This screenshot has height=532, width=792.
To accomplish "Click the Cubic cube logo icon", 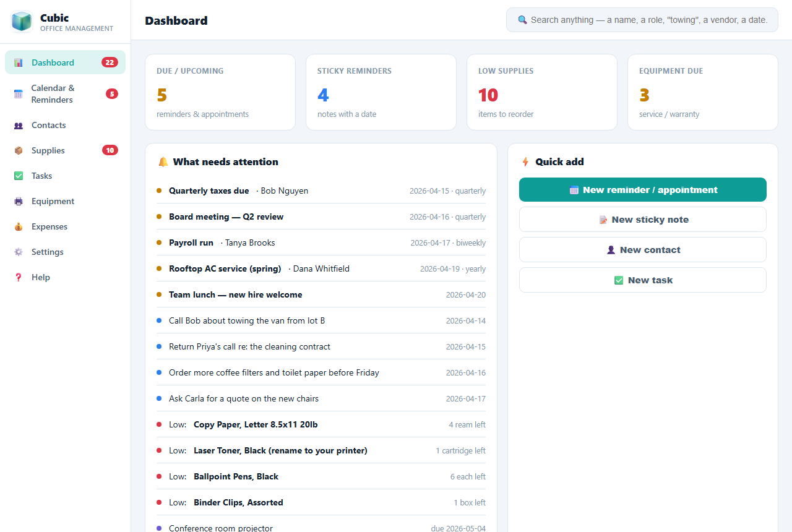I will [x=22, y=22].
